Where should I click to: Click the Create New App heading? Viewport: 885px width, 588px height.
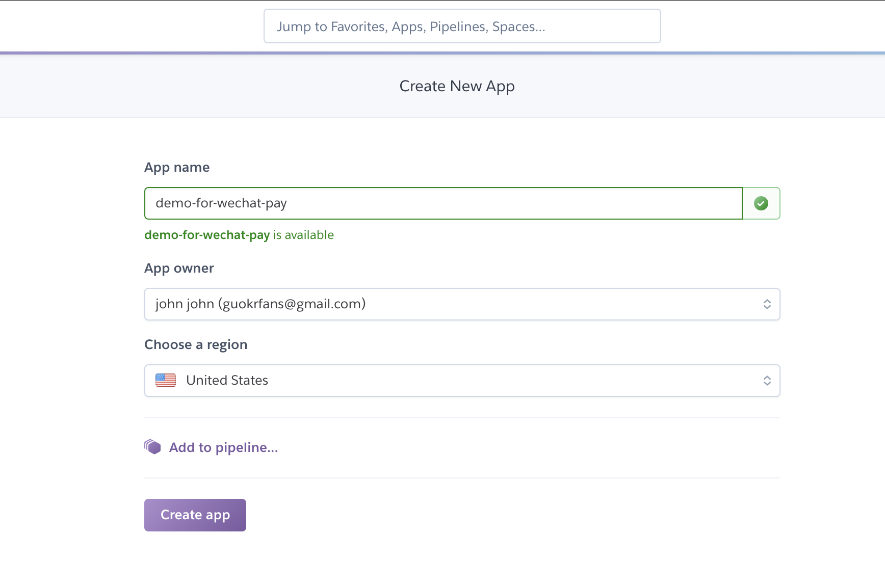pyautogui.click(x=457, y=86)
